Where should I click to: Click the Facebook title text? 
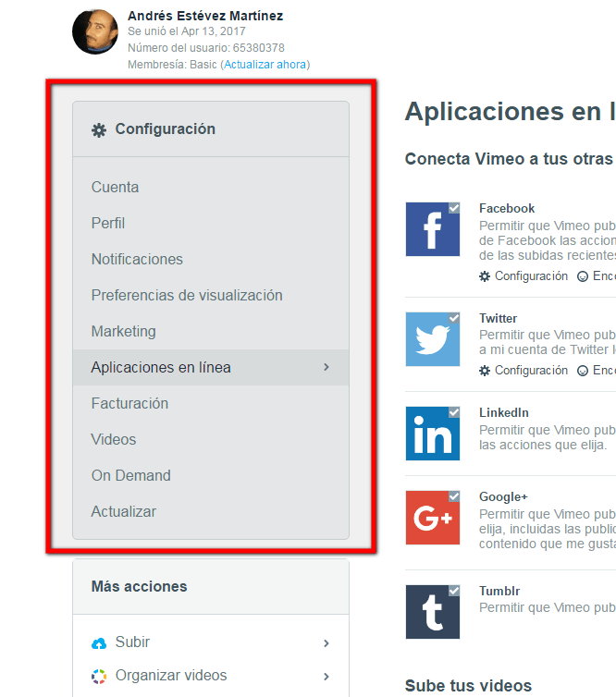(x=507, y=208)
